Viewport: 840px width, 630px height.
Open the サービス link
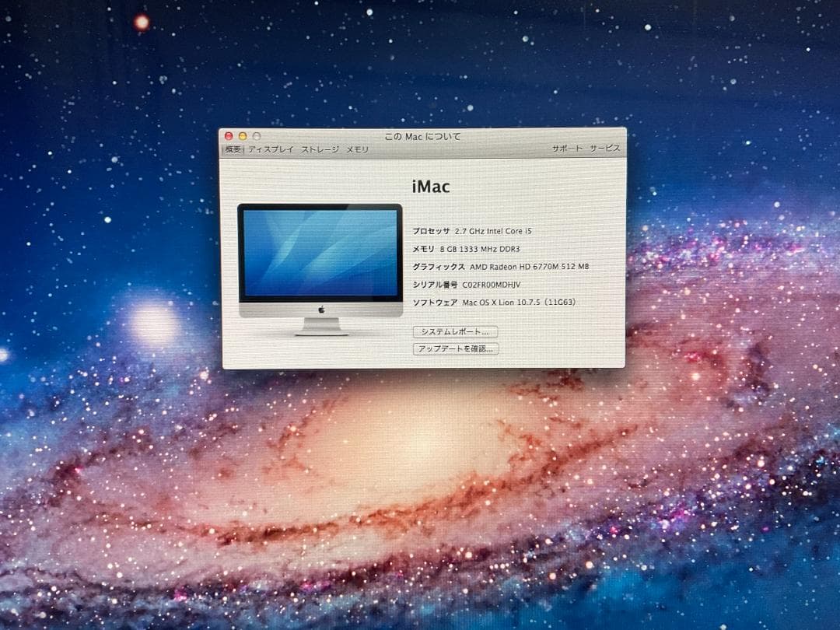point(605,148)
